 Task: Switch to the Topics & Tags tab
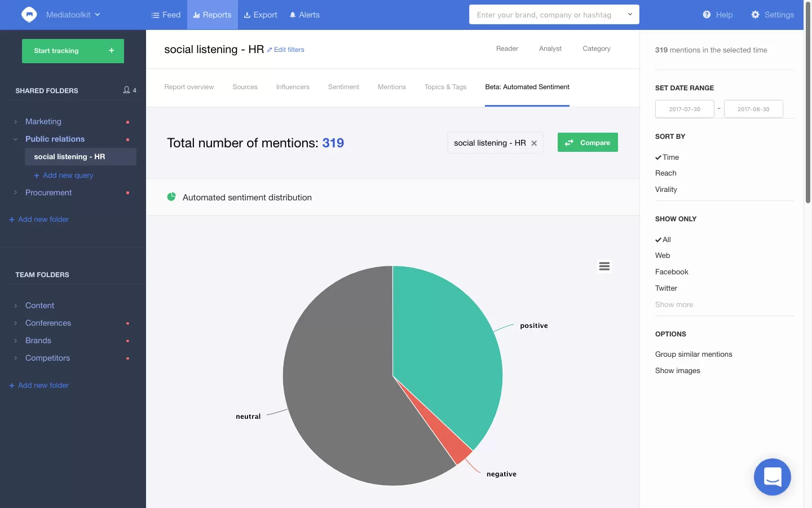(445, 87)
